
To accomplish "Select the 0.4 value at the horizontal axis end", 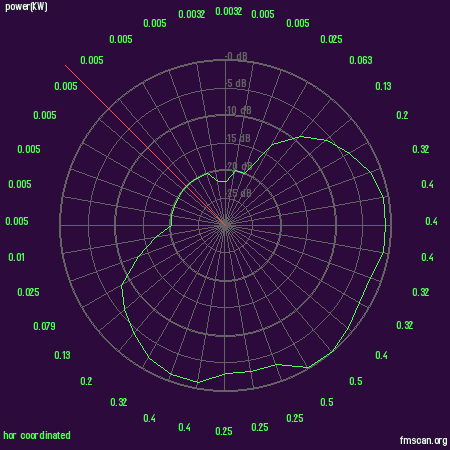I will (431, 221).
